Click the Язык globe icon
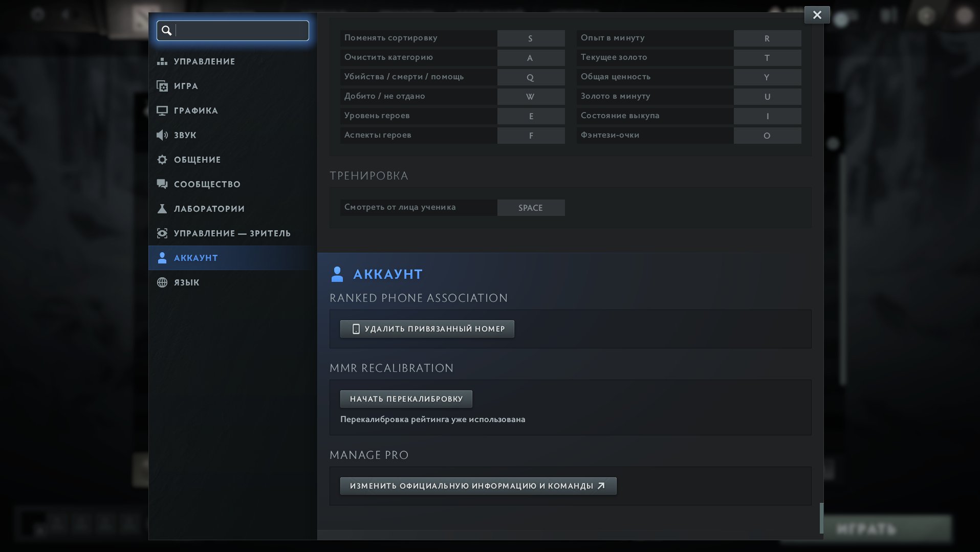Viewport: 980px width, 552px height. point(162,282)
